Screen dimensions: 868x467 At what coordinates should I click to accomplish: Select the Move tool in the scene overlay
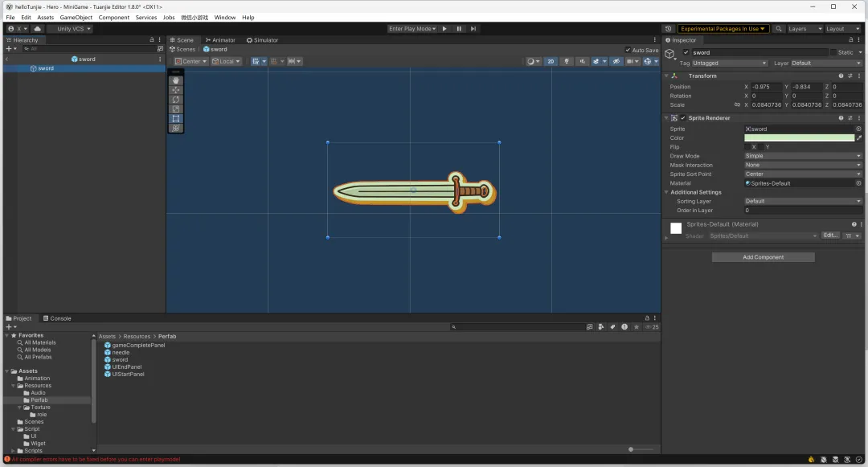point(176,90)
